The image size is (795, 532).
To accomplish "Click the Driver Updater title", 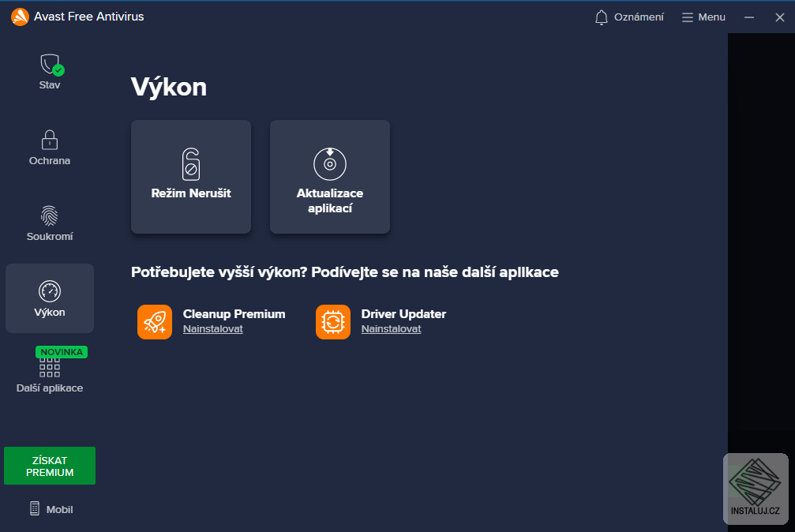I will click(x=403, y=314).
